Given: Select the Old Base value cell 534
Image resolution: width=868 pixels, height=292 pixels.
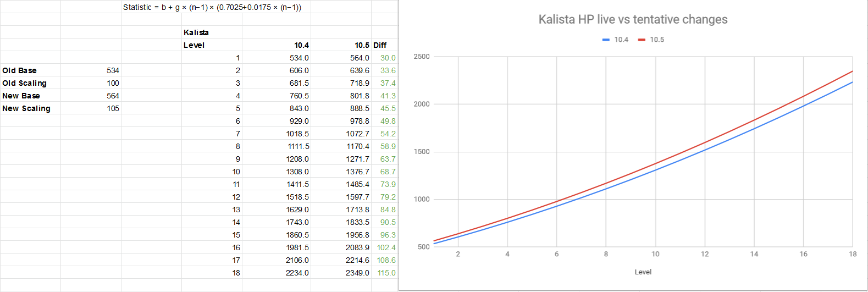Looking at the screenshot, I should tap(91, 70).
